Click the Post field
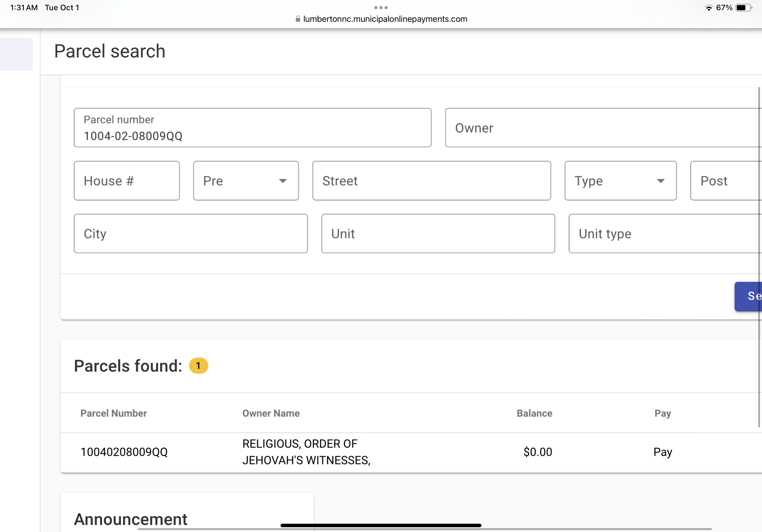The width and height of the screenshot is (762, 532). tap(726, 181)
